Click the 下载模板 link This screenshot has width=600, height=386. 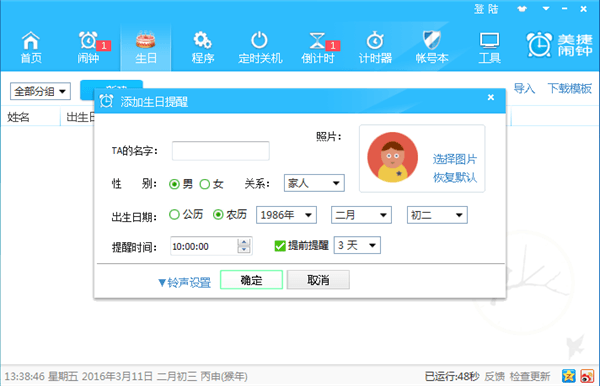[x=569, y=89]
